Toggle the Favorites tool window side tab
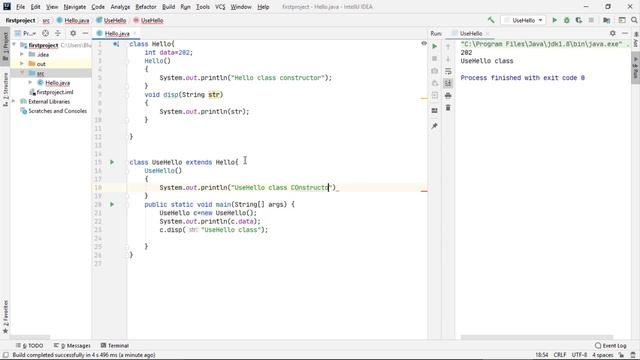Viewport: 640px width, 360px height. point(5,316)
